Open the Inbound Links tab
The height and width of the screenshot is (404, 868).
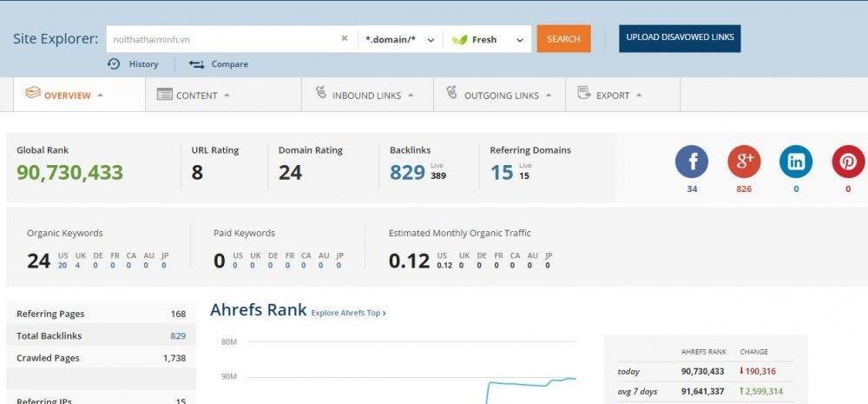[367, 95]
